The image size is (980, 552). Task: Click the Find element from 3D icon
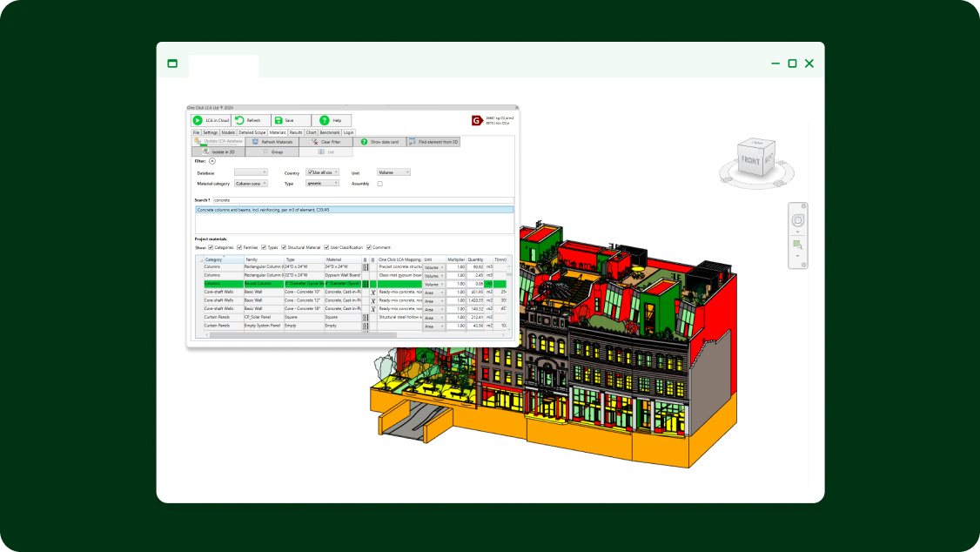click(x=412, y=142)
